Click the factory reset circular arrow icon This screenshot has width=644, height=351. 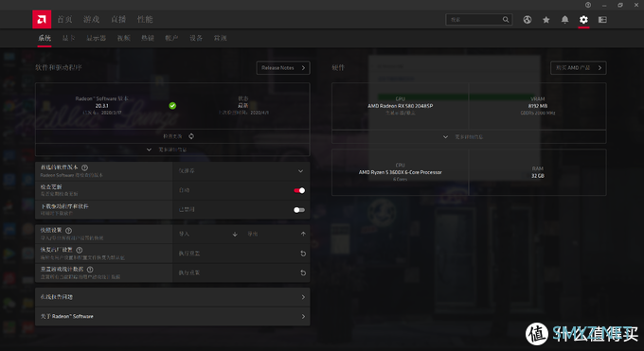(303, 254)
